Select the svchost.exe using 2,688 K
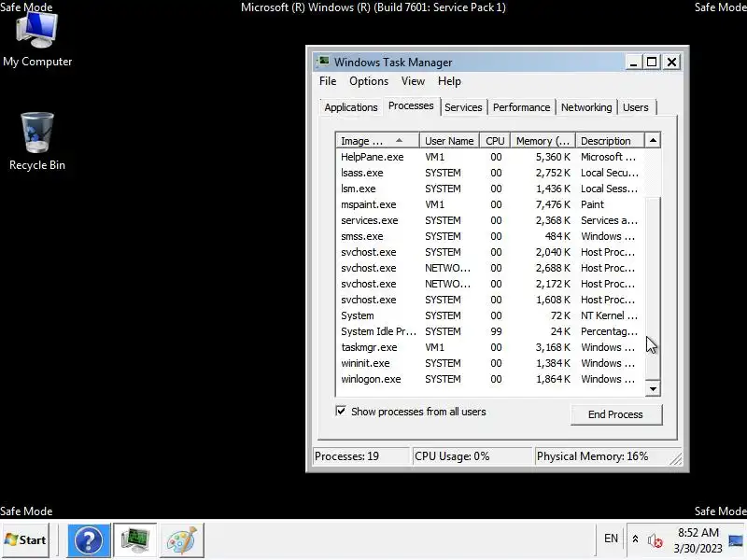747x560 pixels. [x=489, y=268]
